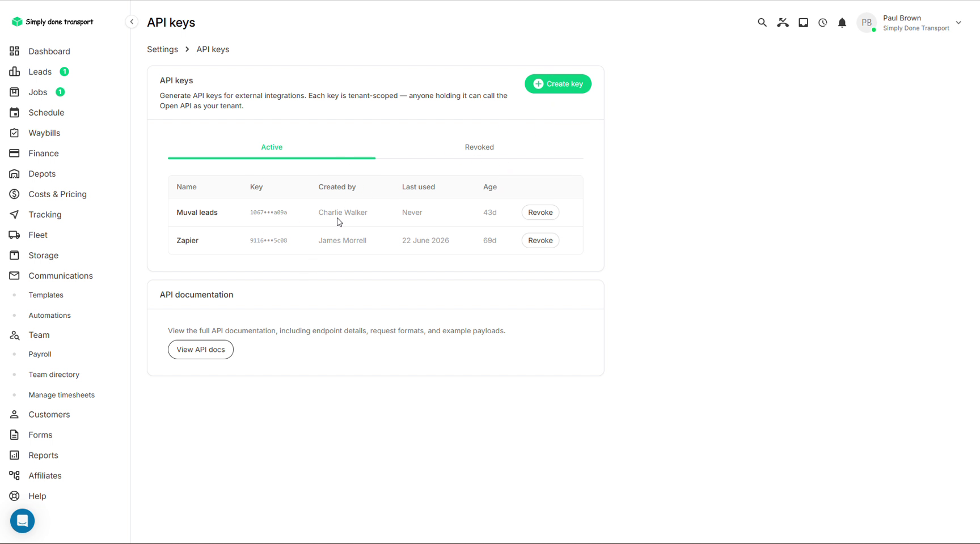980x544 pixels.
Task: Click the PB user avatar
Action: point(866,23)
